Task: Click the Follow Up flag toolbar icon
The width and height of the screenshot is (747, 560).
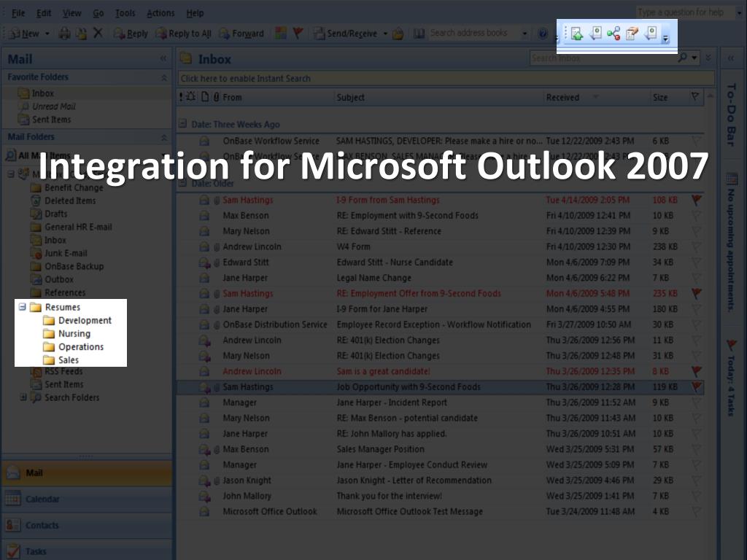Action: (298, 33)
